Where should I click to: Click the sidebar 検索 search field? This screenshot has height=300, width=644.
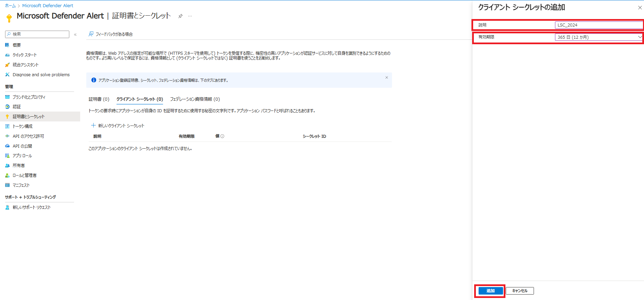(x=37, y=34)
